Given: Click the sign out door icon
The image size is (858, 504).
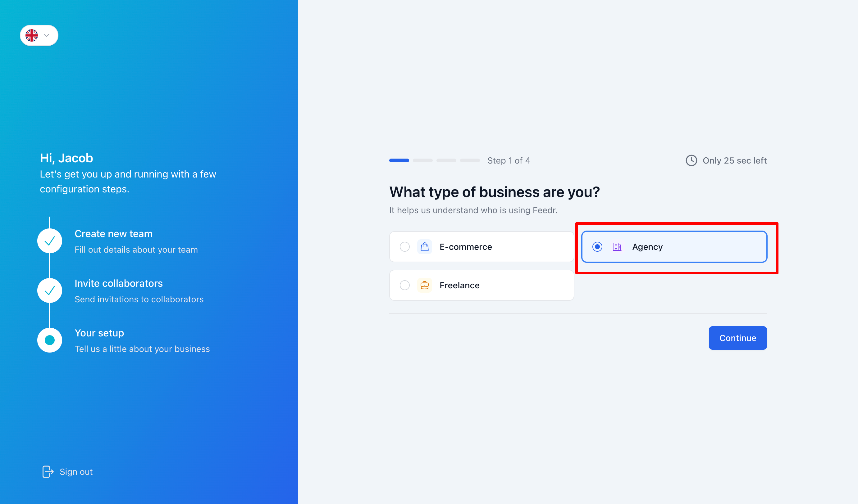Looking at the screenshot, I should pos(48,472).
